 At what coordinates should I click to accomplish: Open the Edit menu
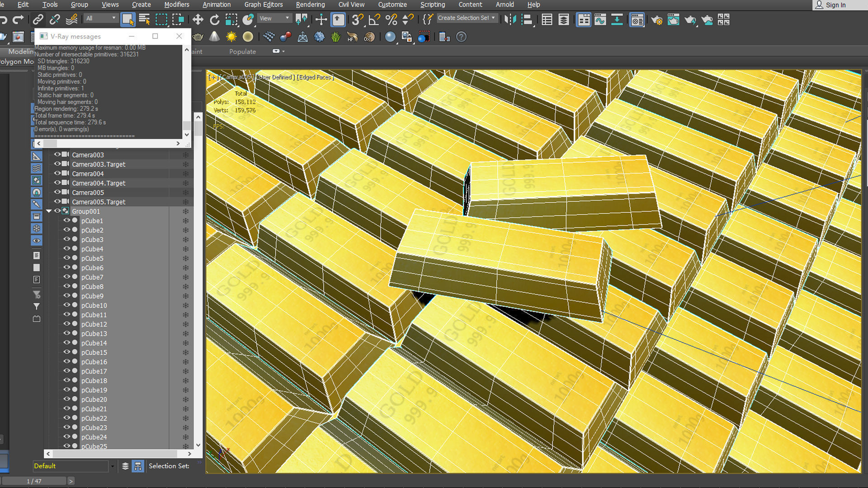coord(23,5)
